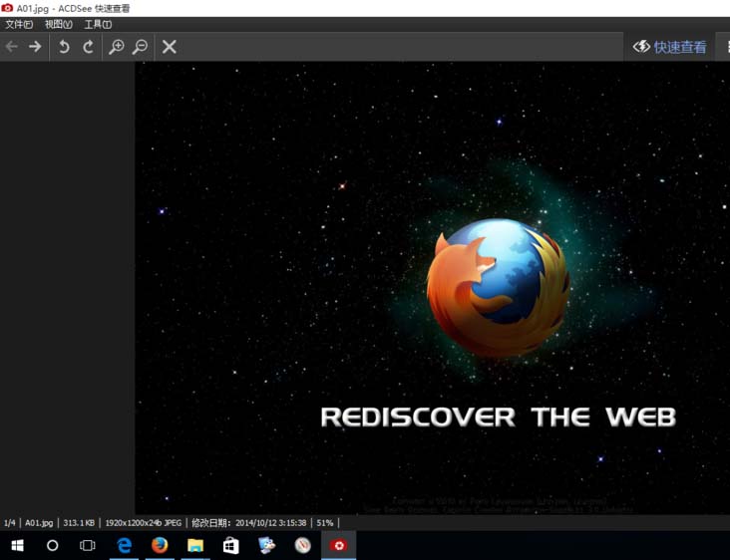This screenshot has height=560, width=730.
Task: Zoom in with the magnifier plus icon
Action: [117, 47]
